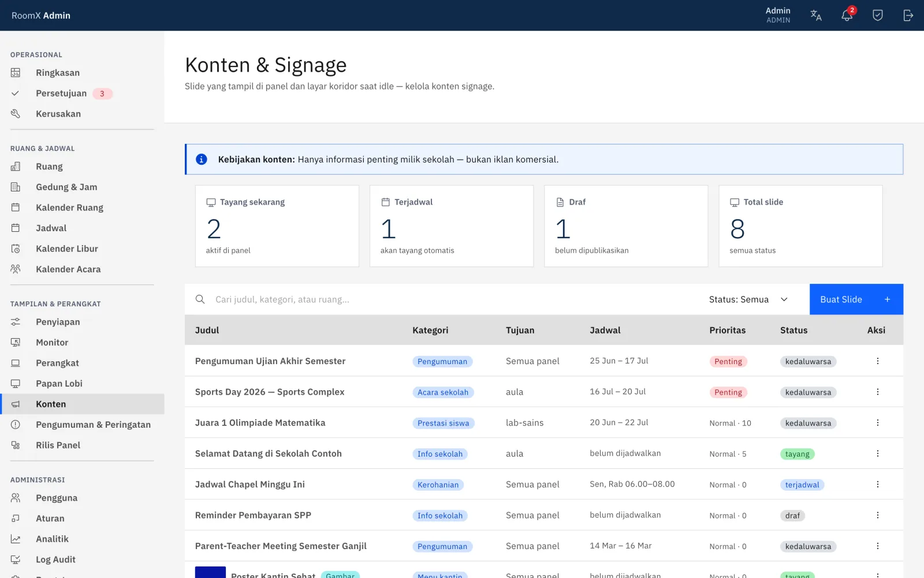Open Kalender Ruang from the sidebar
Image resolution: width=924 pixels, height=578 pixels.
point(82,208)
